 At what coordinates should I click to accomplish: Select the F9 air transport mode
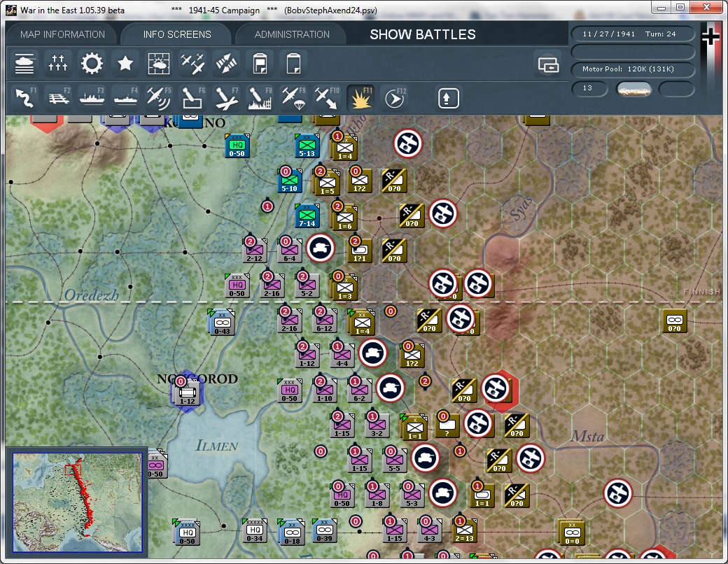pyautogui.click(x=293, y=97)
